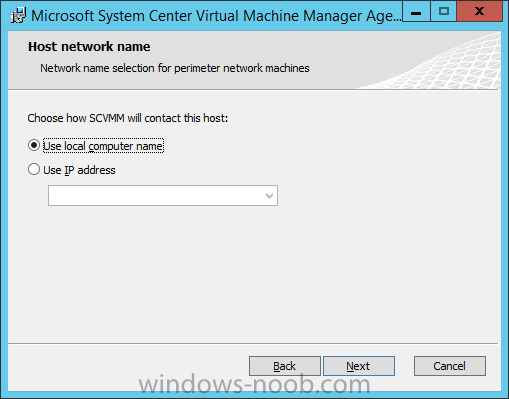Image resolution: width=509 pixels, height=399 pixels.
Task: Proceed by clicking the Next button
Action: click(359, 366)
